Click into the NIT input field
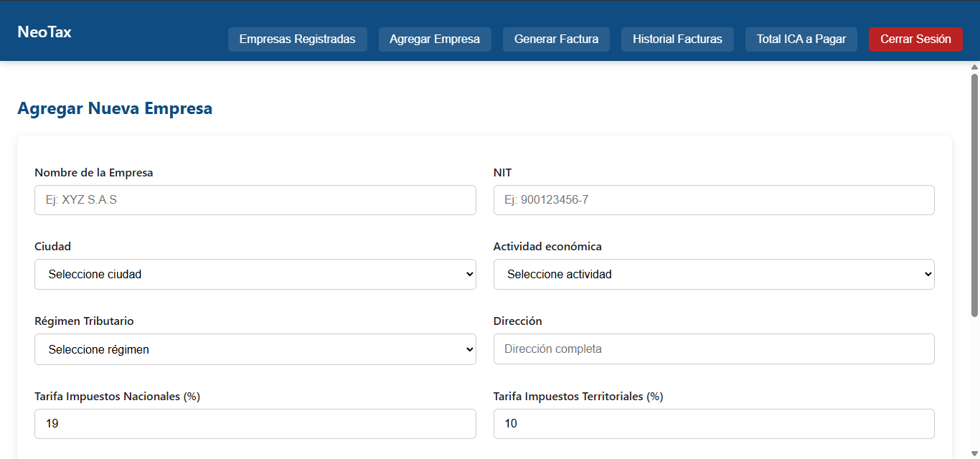This screenshot has height=459, width=980. tap(714, 200)
